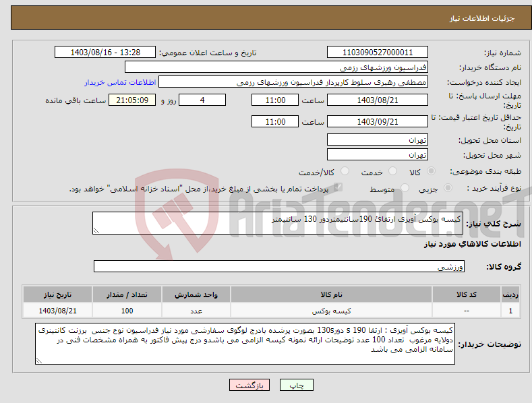Click the buyer organization name field
The image size is (532, 403).
[x=276, y=67]
